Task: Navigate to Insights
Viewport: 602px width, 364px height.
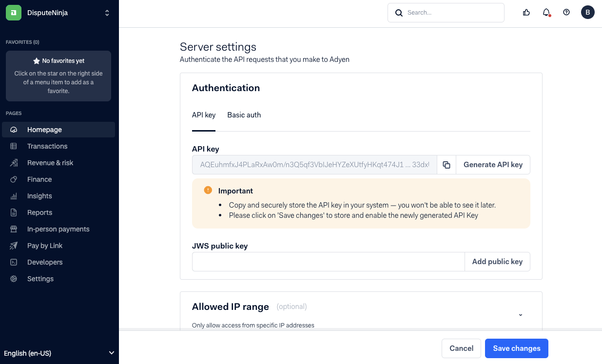Action: click(x=58, y=196)
